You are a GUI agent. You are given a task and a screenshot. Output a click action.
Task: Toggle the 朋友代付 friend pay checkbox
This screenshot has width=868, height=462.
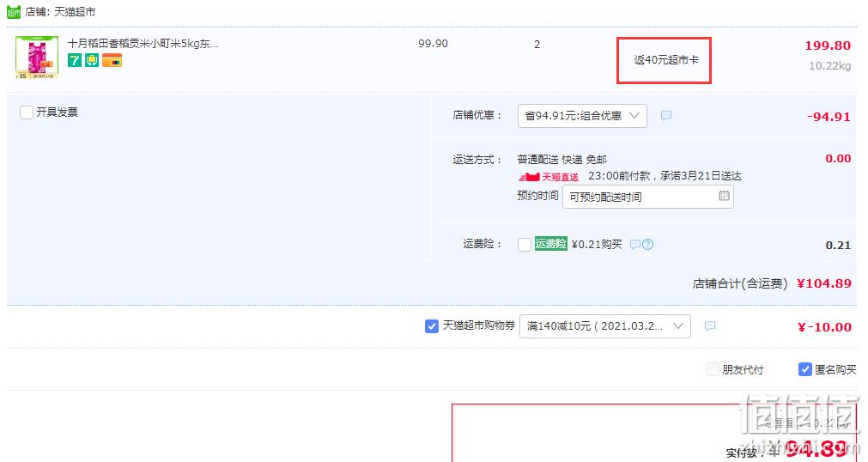[713, 369]
